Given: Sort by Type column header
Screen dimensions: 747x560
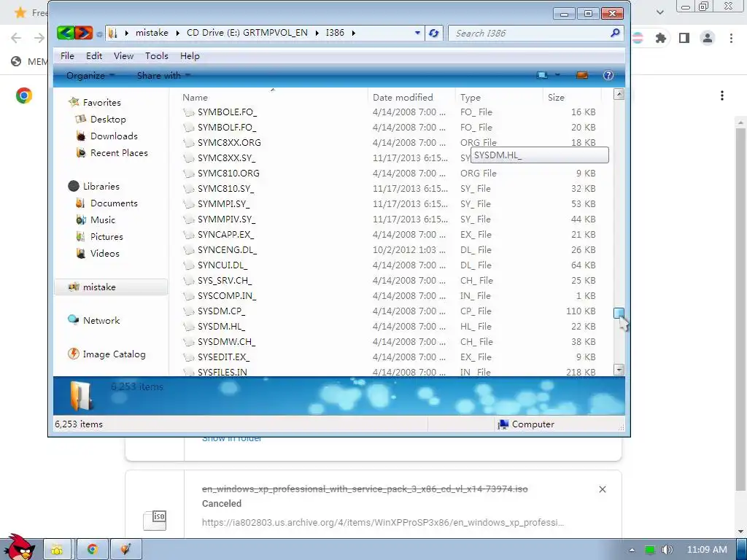Looking at the screenshot, I should point(471,97).
